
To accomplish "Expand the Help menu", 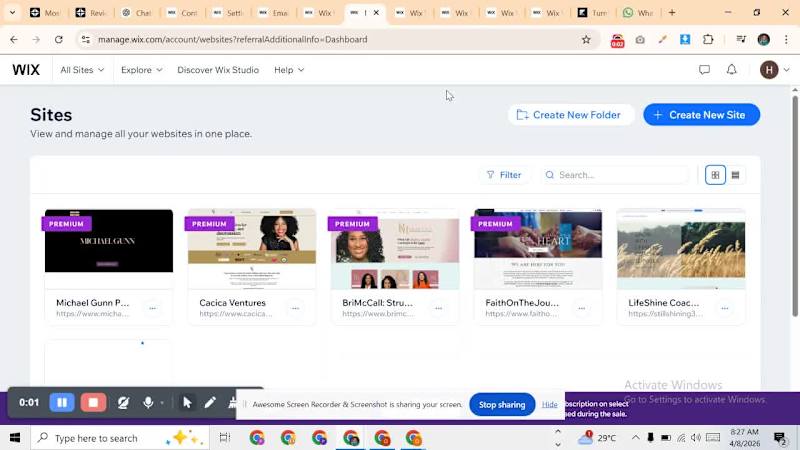I will [289, 70].
